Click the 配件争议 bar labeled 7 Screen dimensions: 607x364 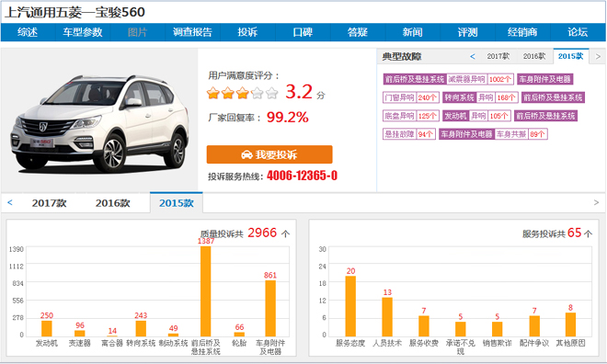[534, 326]
